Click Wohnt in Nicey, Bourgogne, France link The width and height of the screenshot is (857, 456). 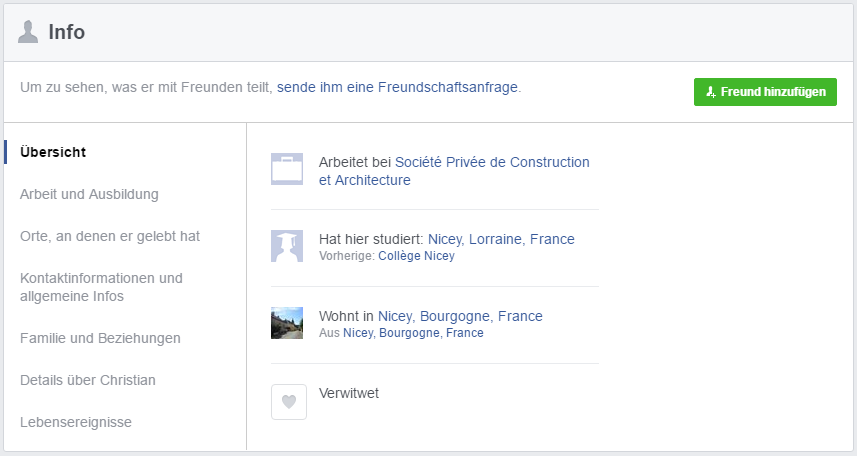pos(460,316)
